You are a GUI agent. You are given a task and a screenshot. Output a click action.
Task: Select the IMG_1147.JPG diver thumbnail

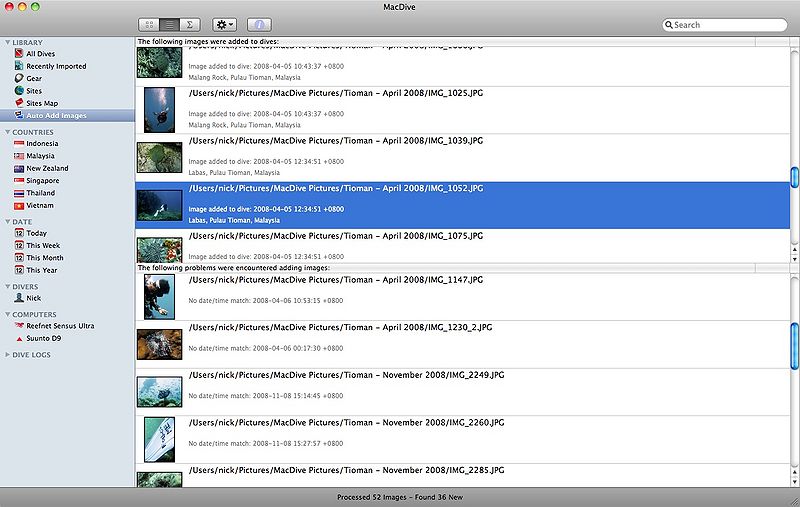tap(159, 297)
